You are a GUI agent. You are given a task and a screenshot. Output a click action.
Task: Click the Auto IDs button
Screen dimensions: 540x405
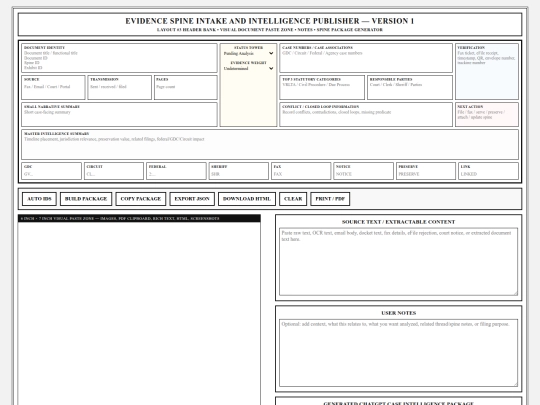tap(39, 199)
